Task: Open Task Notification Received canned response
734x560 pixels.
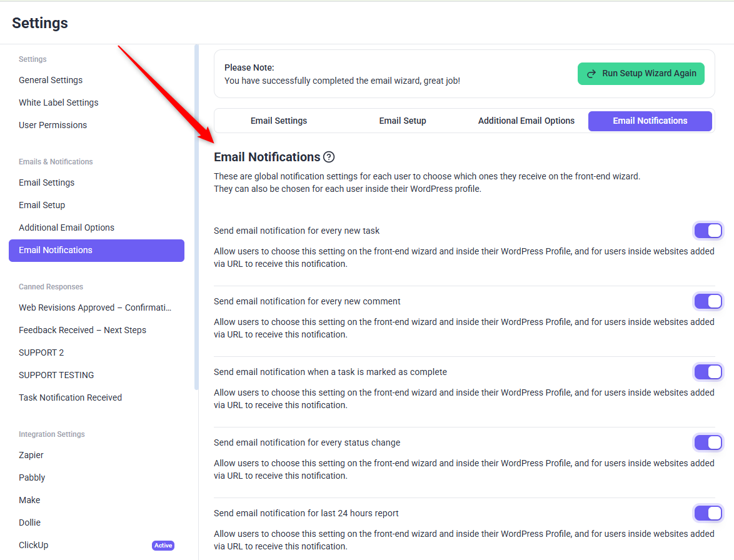Action: click(70, 397)
